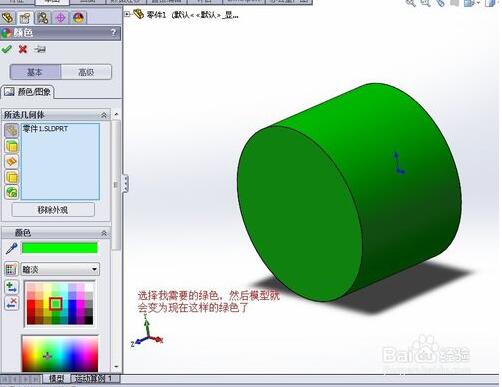The height and width of the screenshot is (387, 502).
Task: Open the ConfigurationManager tab icon
Action: pyautogui.click(x=43, y=18)
